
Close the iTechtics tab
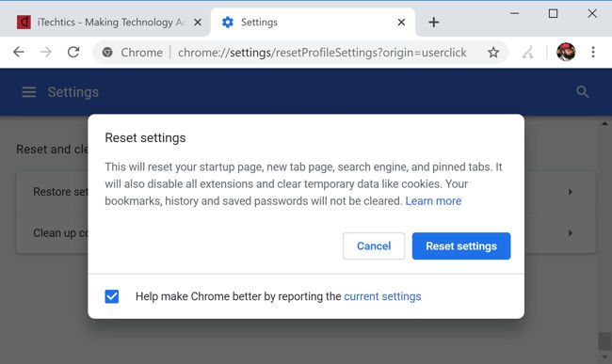[198, 23]
